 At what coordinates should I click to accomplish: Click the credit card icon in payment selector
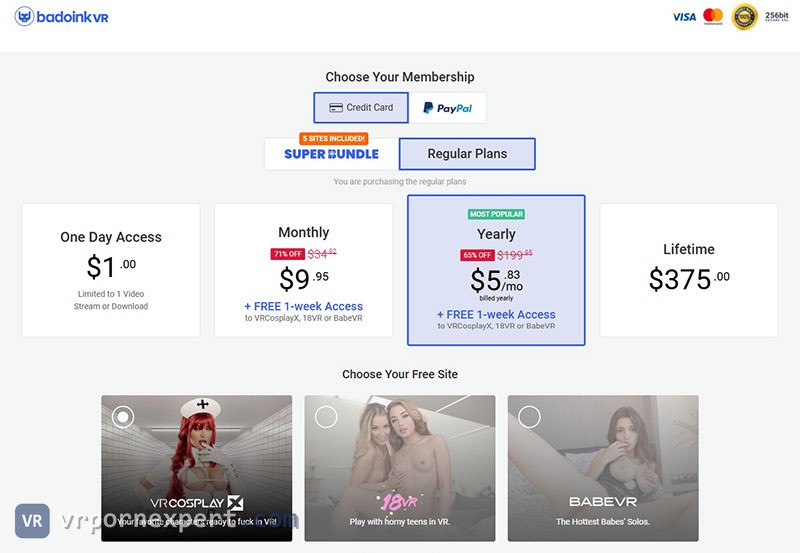point(336,108)
